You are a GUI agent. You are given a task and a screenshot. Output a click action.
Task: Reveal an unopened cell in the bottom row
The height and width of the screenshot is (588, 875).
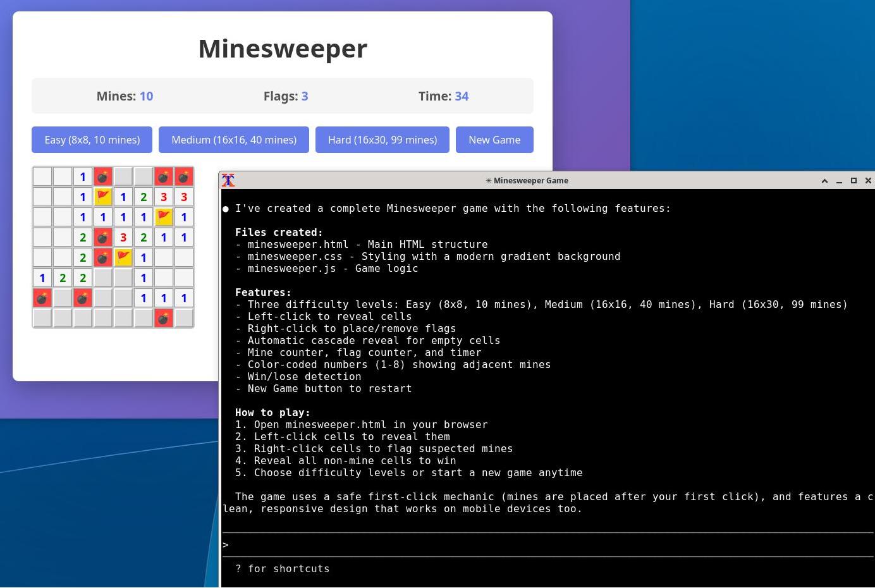pos(62,318)
